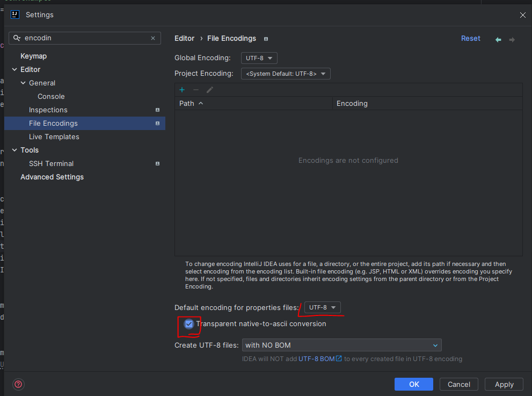Click the Transparent native-to-ascii conversion label
Screen dimensions: 532x396
coord(261,323)
